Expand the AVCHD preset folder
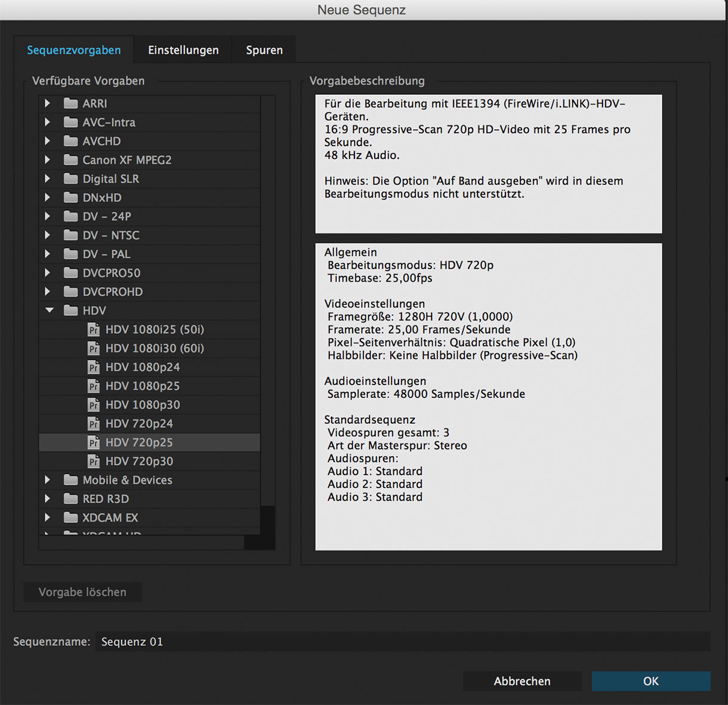 (x=48, y=141)
